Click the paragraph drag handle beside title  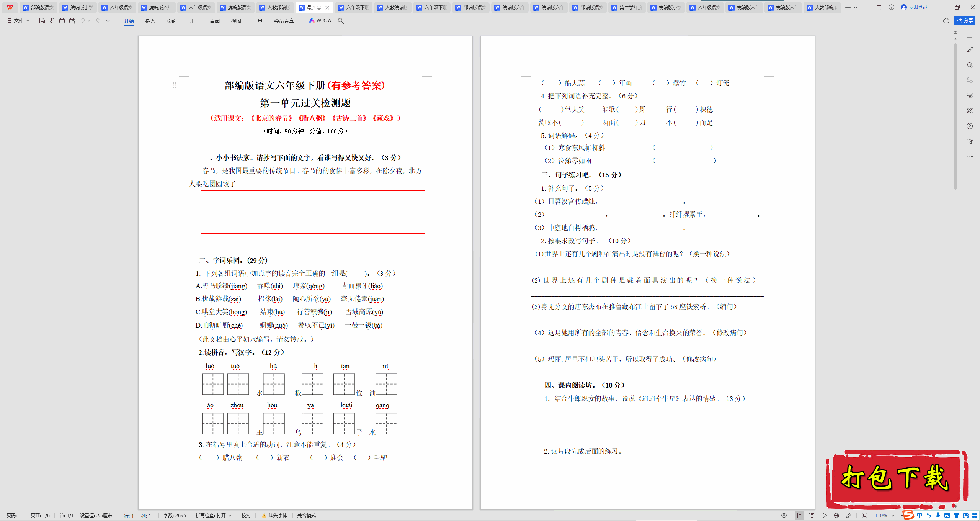174,85
